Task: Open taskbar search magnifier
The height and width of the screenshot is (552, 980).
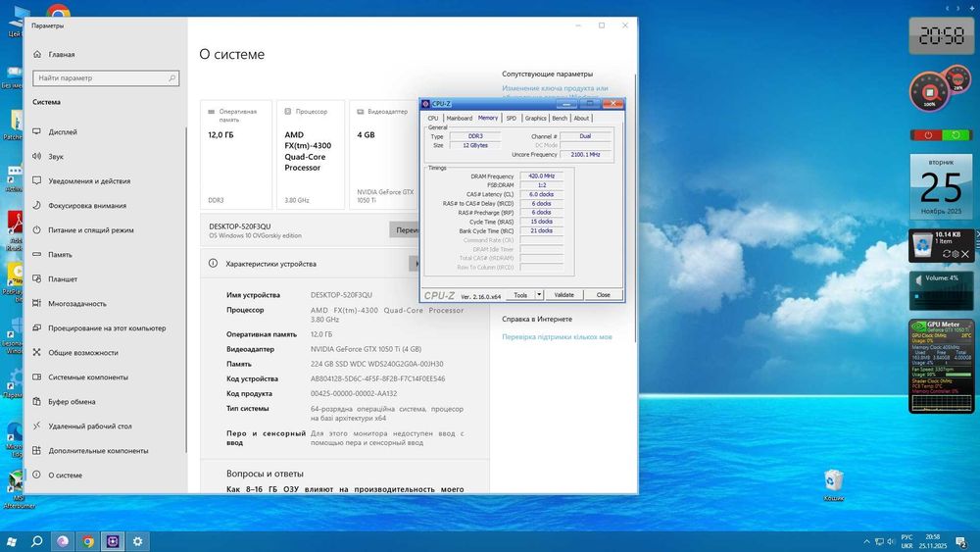Action: coord(37,541)
